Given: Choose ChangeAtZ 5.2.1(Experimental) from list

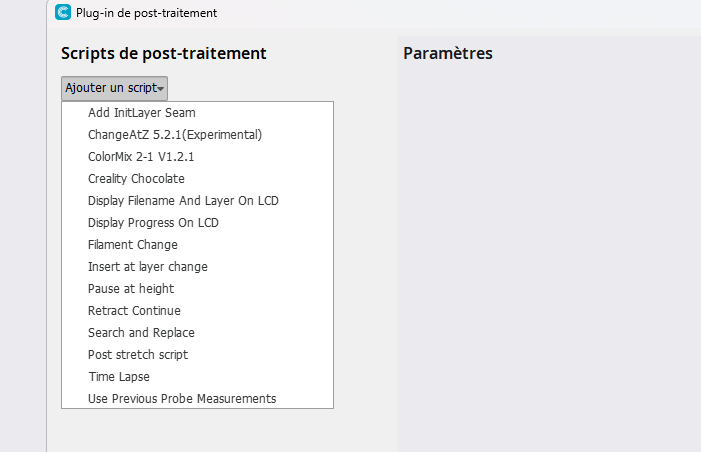Looking at the screenshot, I should click(197, 135).
